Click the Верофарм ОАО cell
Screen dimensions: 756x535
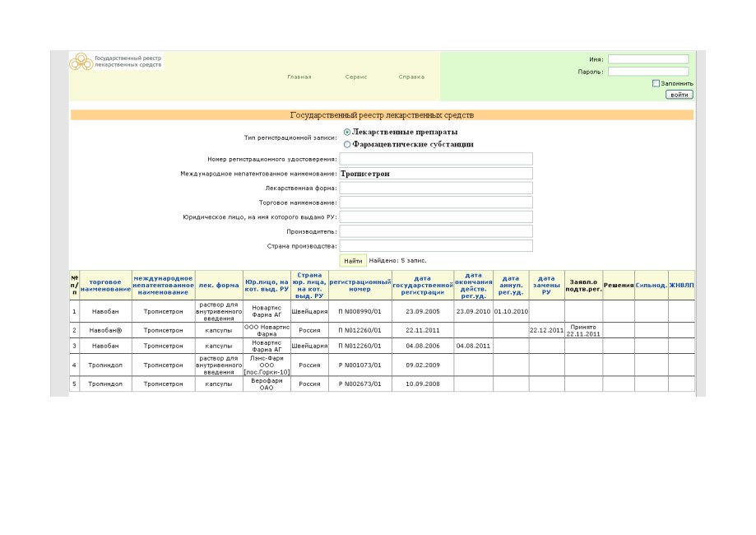267,384
